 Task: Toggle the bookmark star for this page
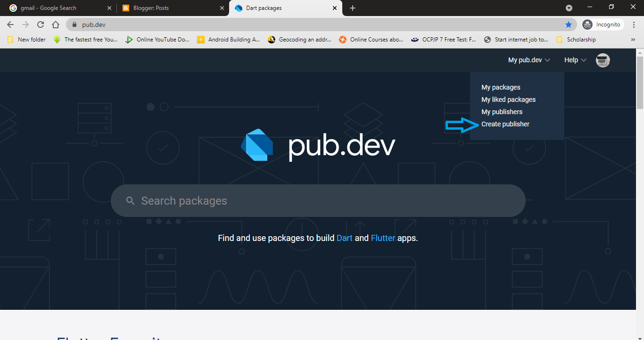coord(569,23)
